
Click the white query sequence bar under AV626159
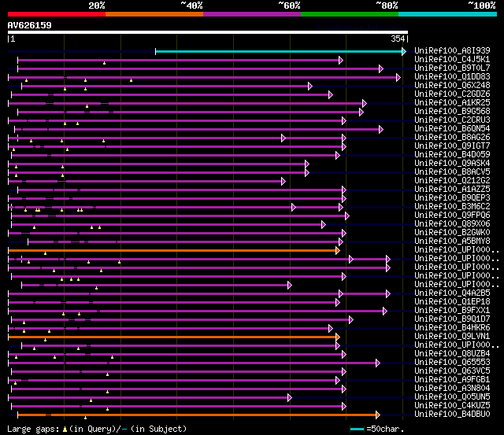pos(208,32)
